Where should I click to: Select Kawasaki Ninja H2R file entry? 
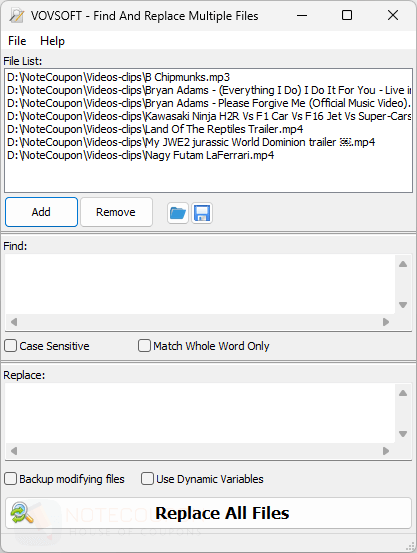pos(209,116)
